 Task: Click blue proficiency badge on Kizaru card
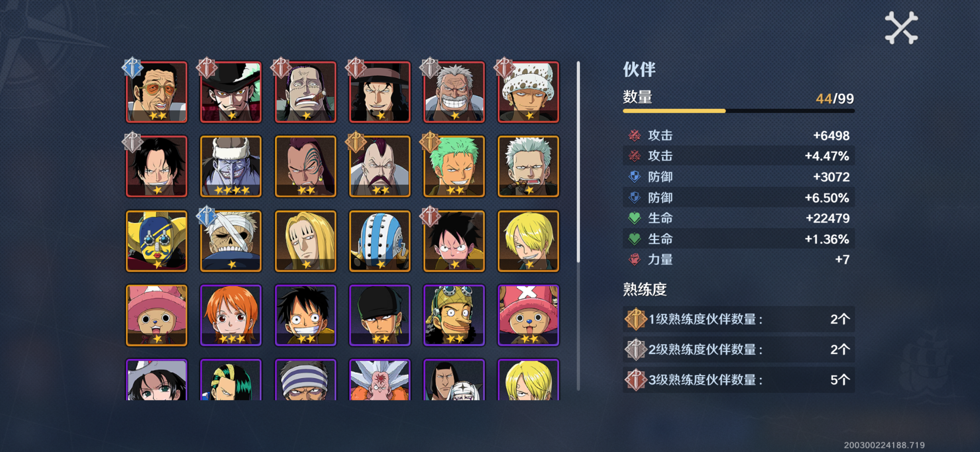(132, 67)
